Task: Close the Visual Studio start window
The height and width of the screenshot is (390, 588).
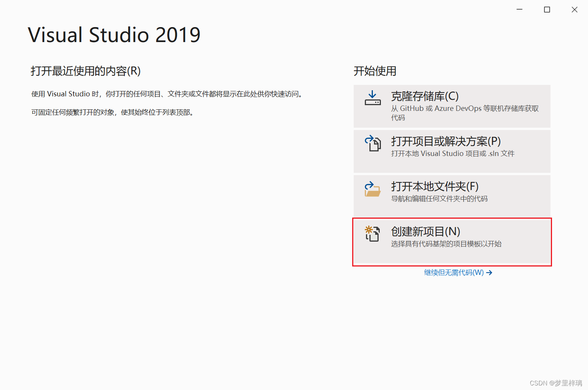Action: [x=575, y=10]
